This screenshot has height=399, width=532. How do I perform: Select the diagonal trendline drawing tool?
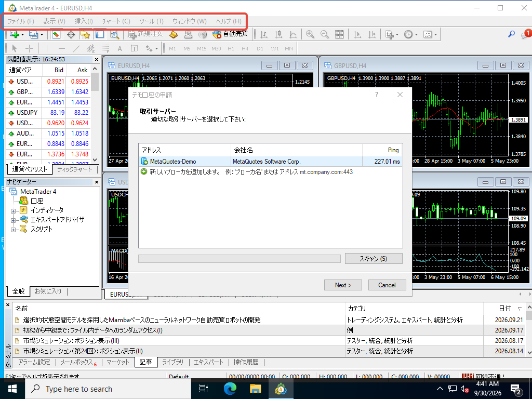76,48
